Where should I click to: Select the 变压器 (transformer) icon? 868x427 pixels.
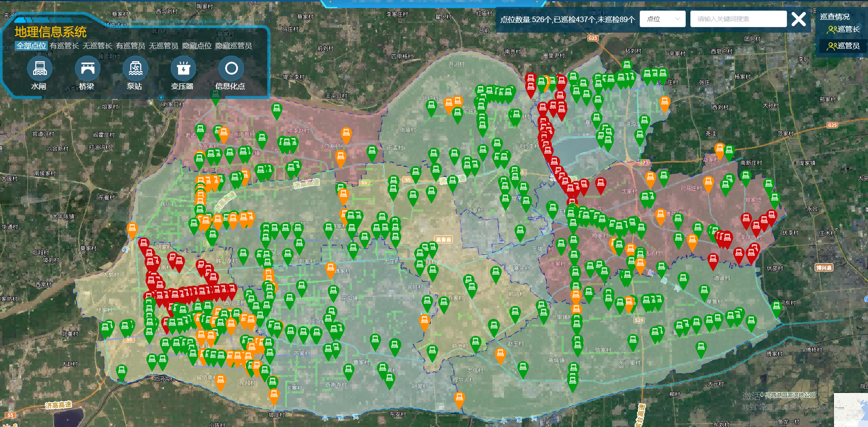click(183, 69)
